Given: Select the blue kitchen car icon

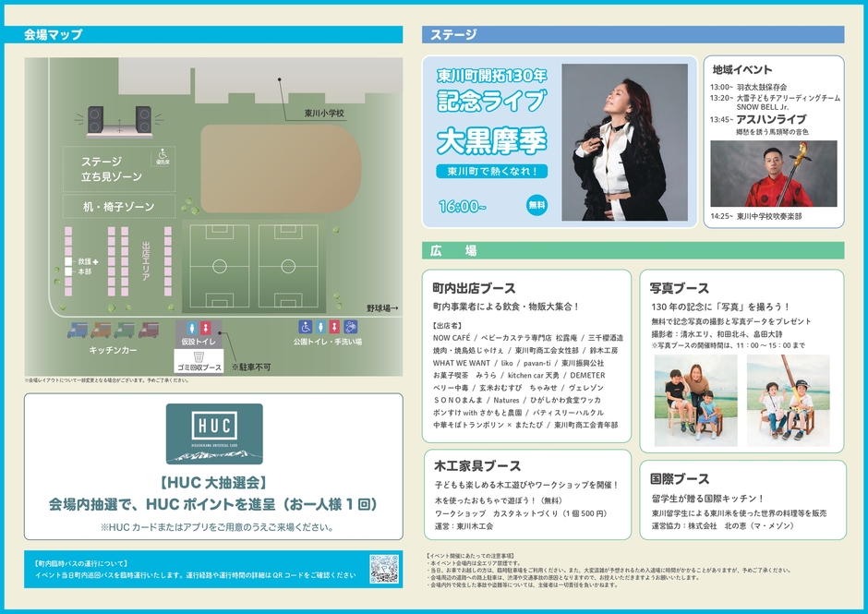Looking at the screenshot, I should coord(79,330).
